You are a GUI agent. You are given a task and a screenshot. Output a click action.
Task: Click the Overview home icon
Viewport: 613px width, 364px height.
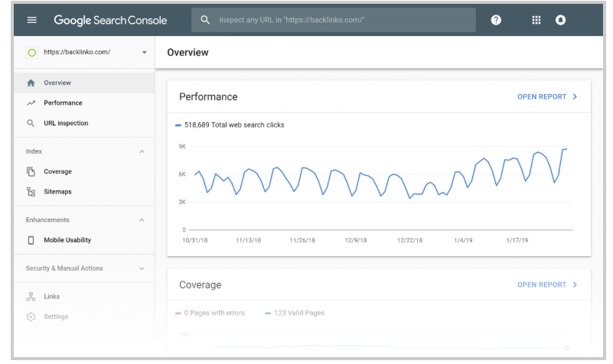pyautogui.click(x=31, y=83)
